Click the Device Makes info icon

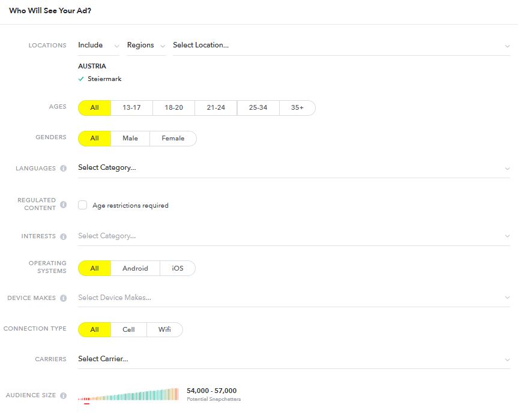pyautogui.click(x=64, y=298)
